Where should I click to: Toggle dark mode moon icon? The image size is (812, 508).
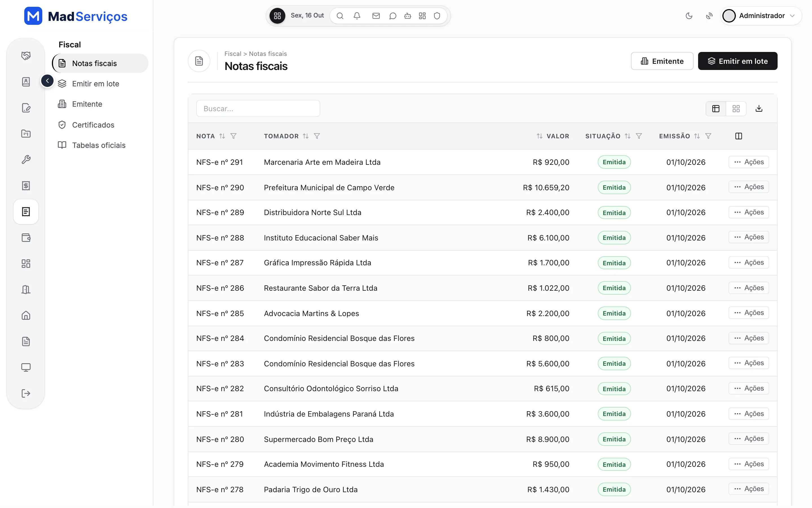689,16
